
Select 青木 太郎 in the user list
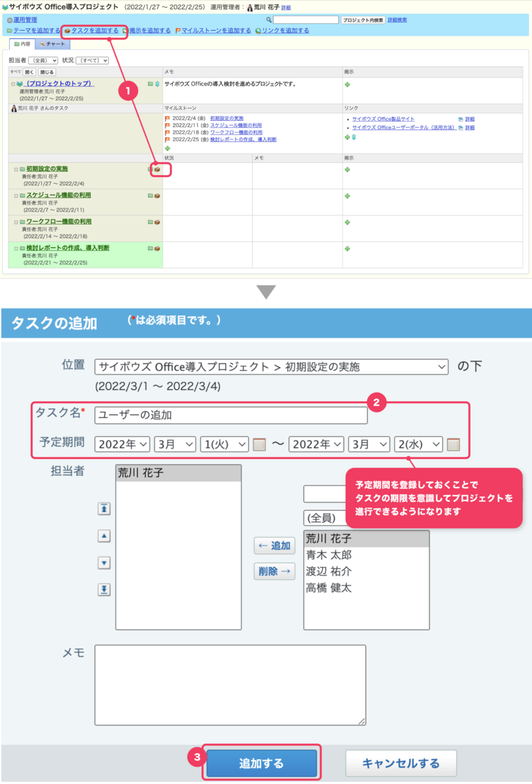coord(329,555)
